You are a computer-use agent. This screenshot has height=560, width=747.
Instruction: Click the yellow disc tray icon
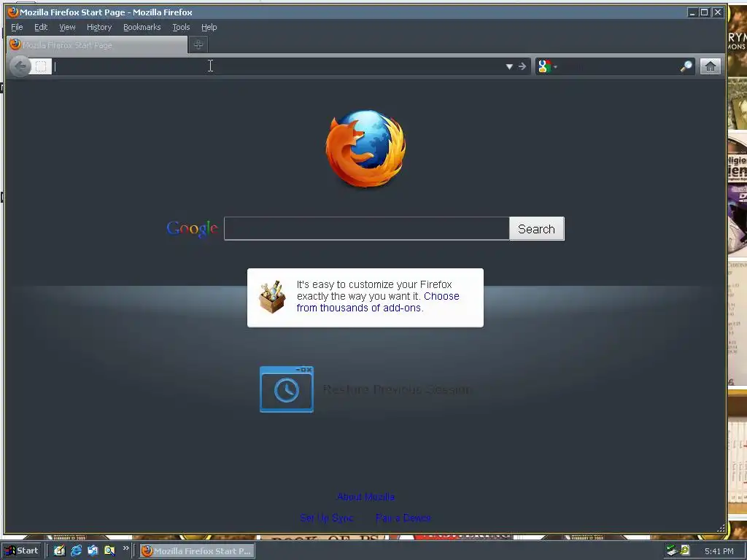click(x=685, y=550)
